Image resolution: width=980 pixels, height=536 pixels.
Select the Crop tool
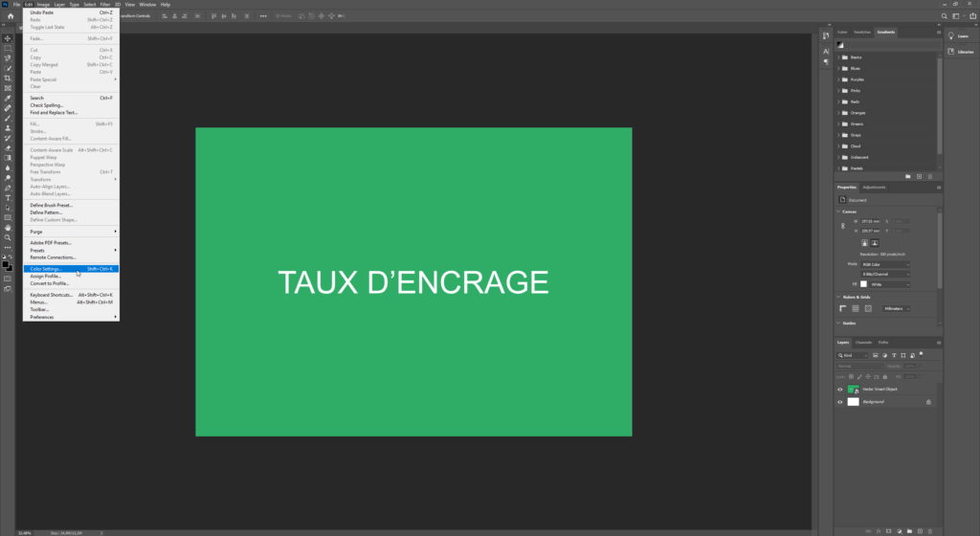(8, 78)
